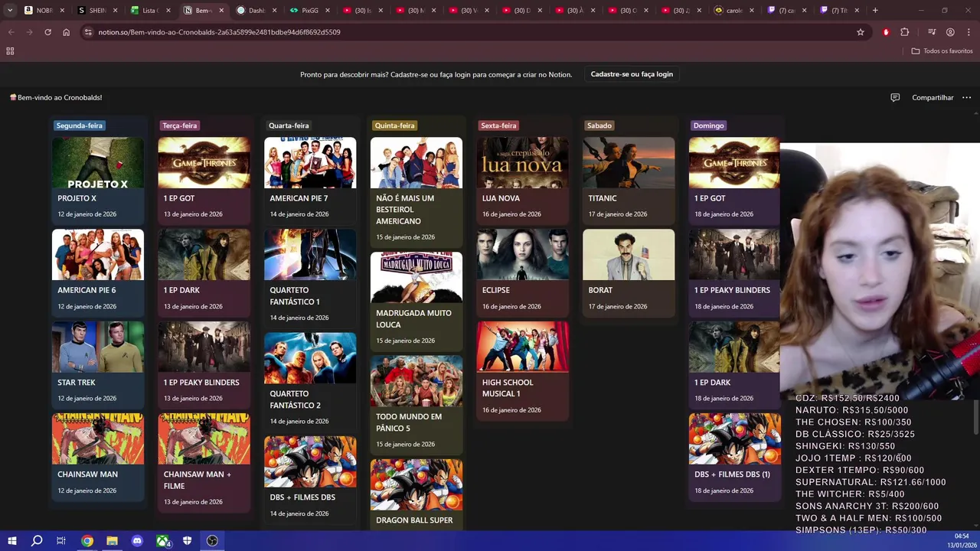Switch to the NOBR browser tab
The height and width of the screenshot is (551, 980).
[x=44, y=11]
